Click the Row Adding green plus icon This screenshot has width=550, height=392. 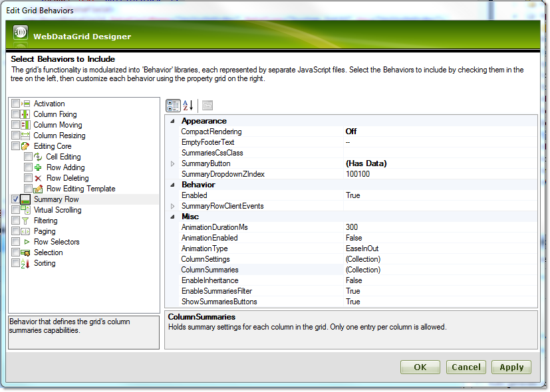tap(39, 167)
